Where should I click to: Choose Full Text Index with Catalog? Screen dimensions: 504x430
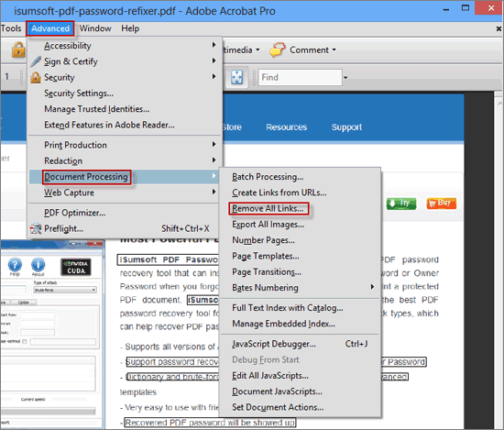tap(300, 308)
